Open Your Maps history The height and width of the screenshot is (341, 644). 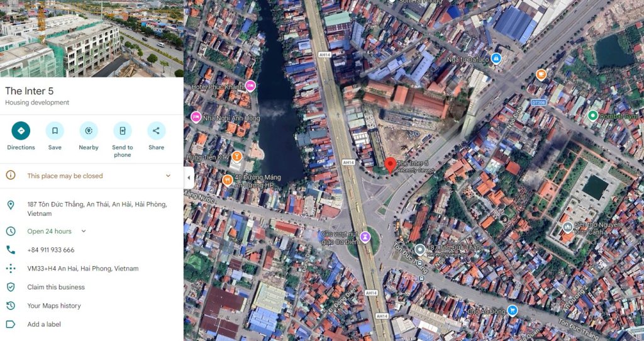[x=54, y=306]
